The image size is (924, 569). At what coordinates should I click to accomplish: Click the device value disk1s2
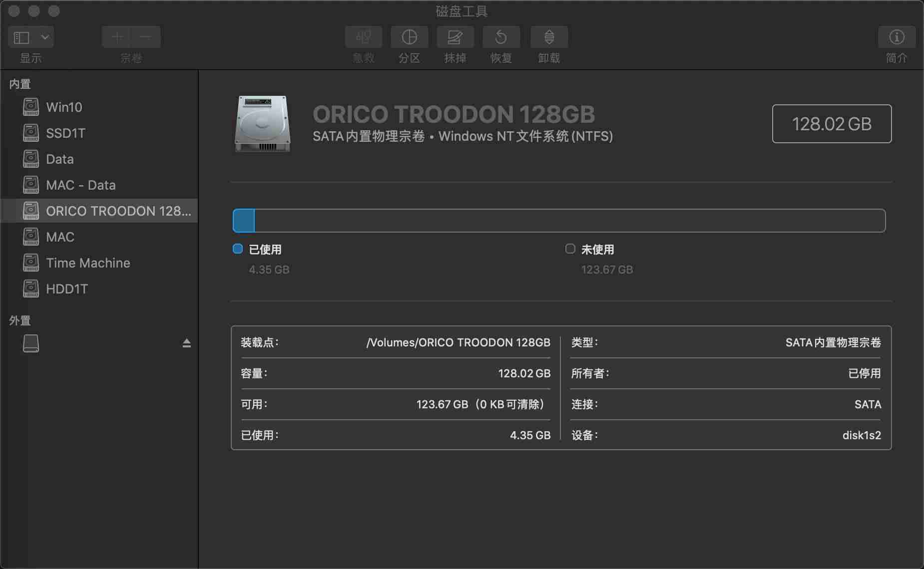coord(862,435)
